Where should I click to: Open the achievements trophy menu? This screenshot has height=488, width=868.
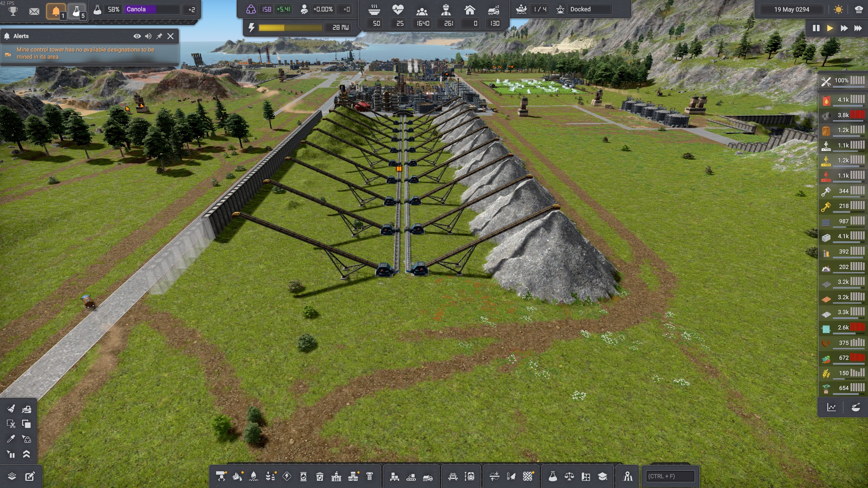(x=13, y=11)
